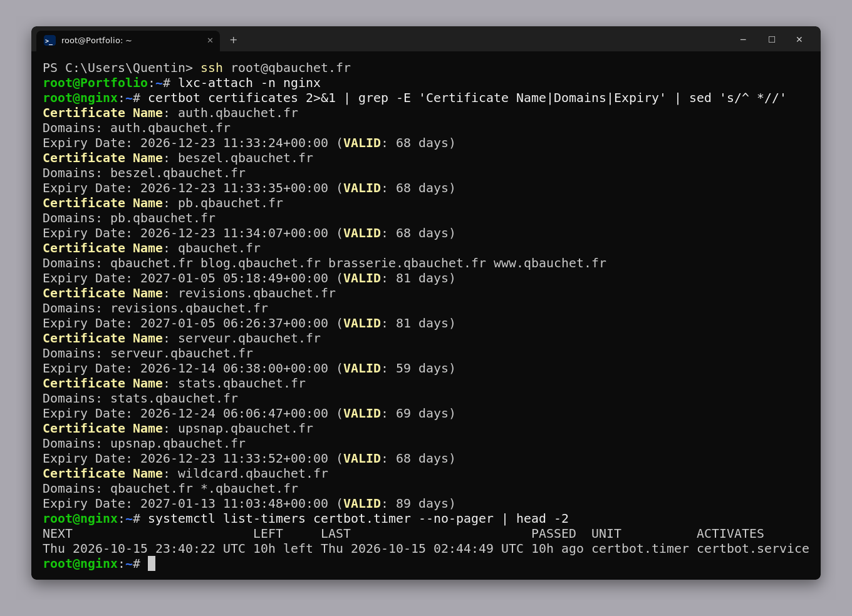The width and height of the screenshot is (852, 616).
Task: Click the Certificate Name auth.qbauchet.fr line
Action: (x=170, y=113)
